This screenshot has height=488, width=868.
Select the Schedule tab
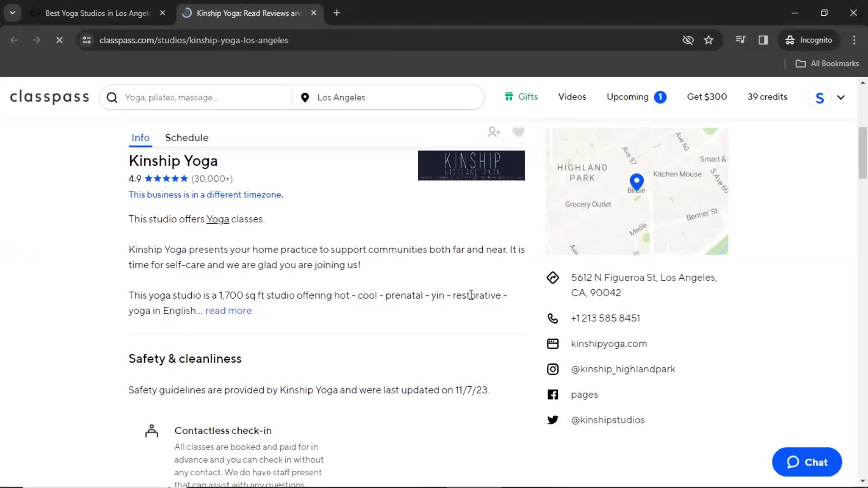click(x=187, y=138)
